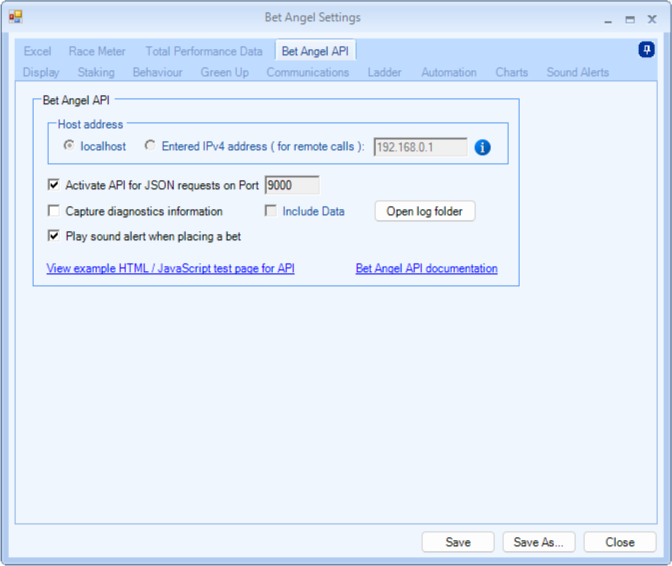Click the Save button
The image size is (672, 566).
pos(458,542)
